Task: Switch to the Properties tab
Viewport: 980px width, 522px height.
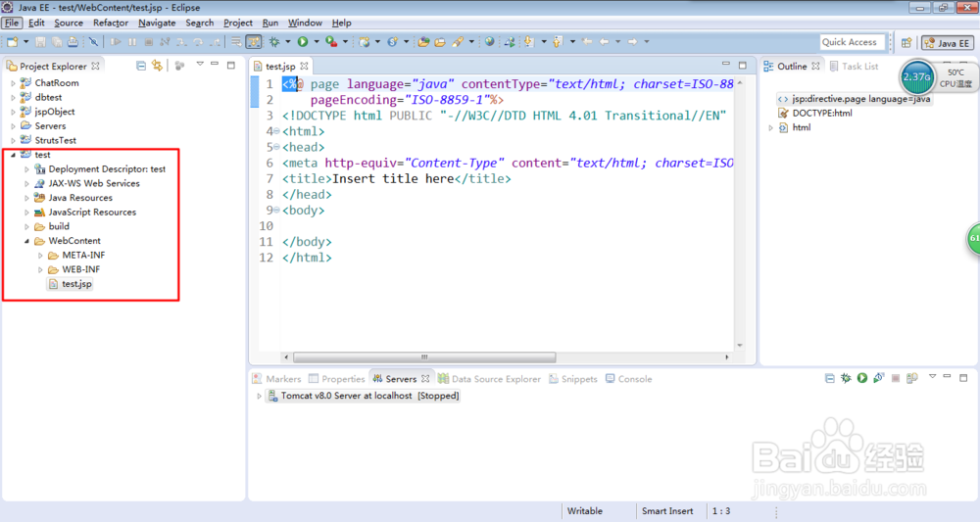Action: (337, 379)
